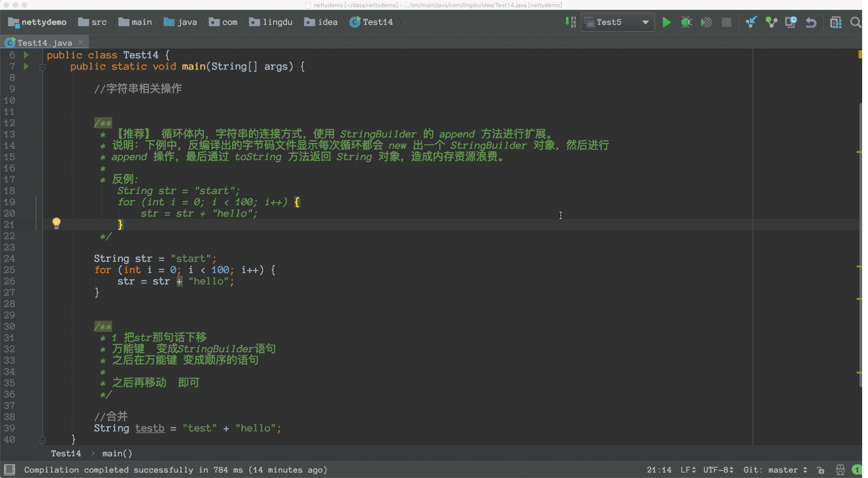Update project from version control

pyautogui.click(x=751, y=22)
